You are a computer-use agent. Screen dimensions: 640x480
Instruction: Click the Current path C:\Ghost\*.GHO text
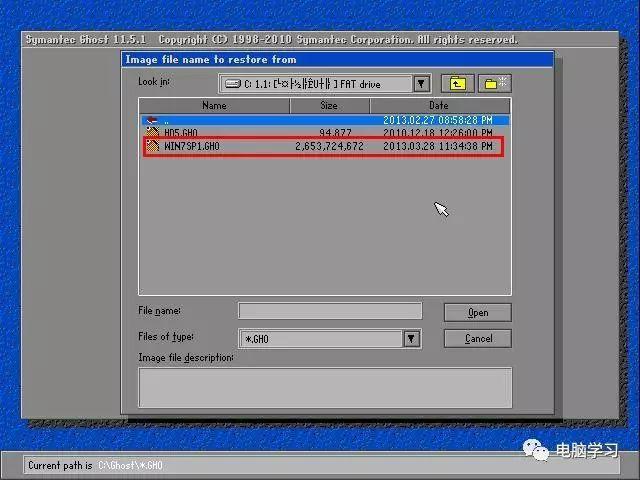130,465
